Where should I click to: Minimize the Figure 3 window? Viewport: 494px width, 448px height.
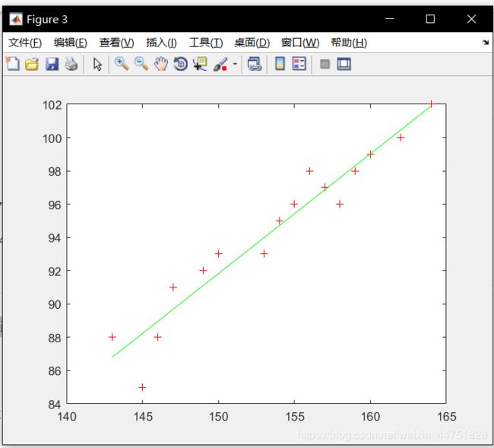point(390,18)
